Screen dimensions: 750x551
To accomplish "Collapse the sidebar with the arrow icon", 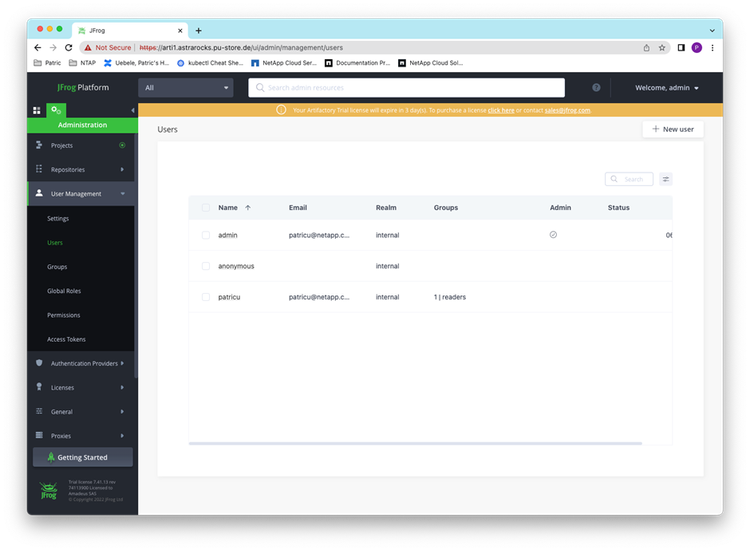I will [x=132, y=110].
